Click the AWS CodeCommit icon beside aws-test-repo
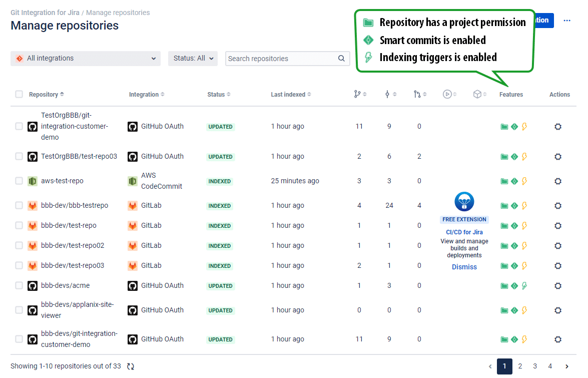This screenshot has width=588, height=378. coord(33,181)
